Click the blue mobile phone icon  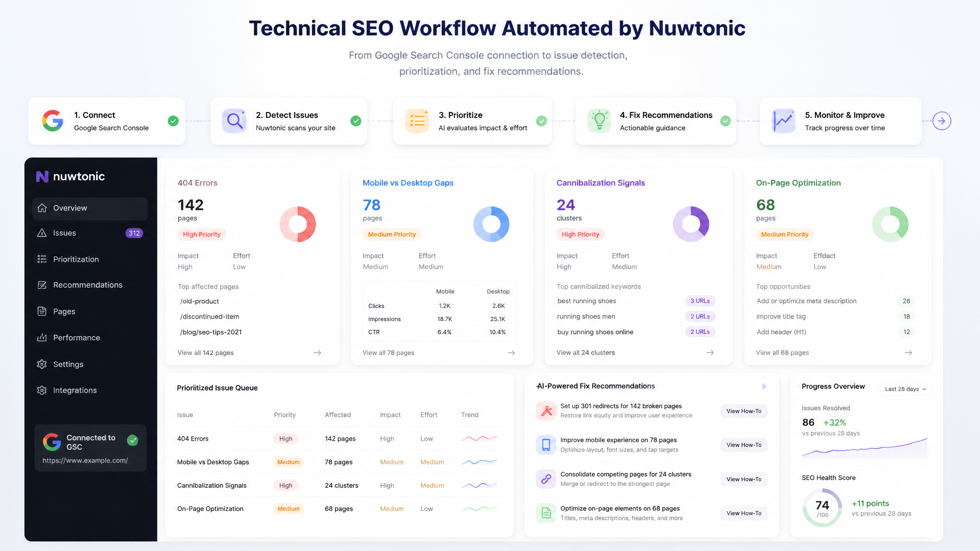click(546, 445)
